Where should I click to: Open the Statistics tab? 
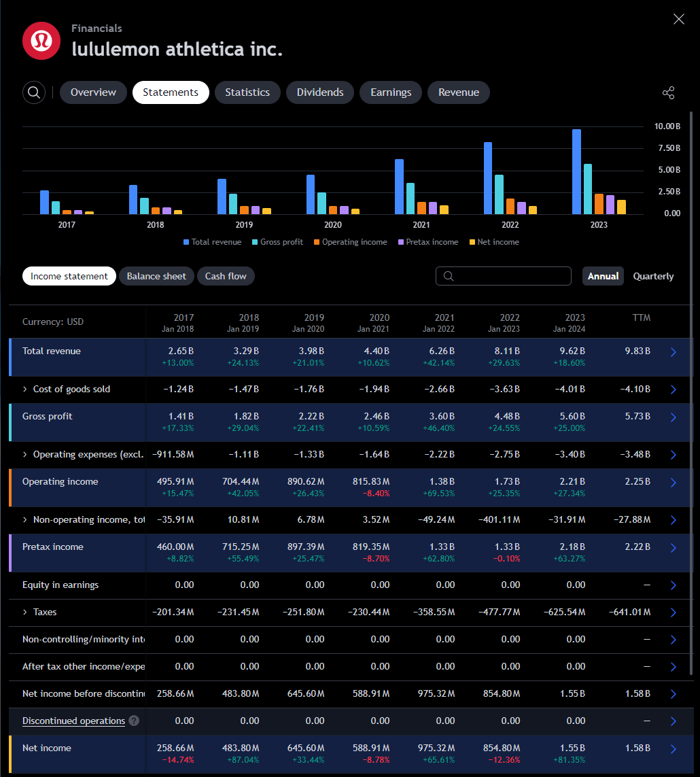247,92
